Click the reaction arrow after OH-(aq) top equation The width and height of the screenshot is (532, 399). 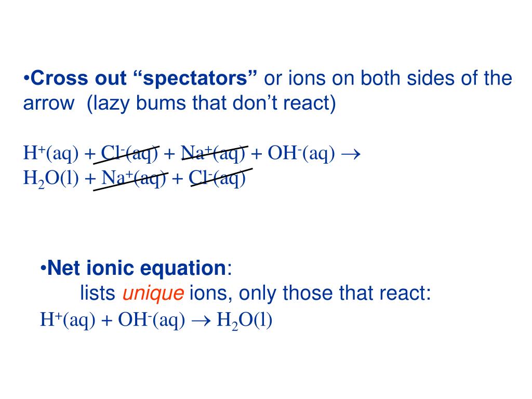click(351, 154)
